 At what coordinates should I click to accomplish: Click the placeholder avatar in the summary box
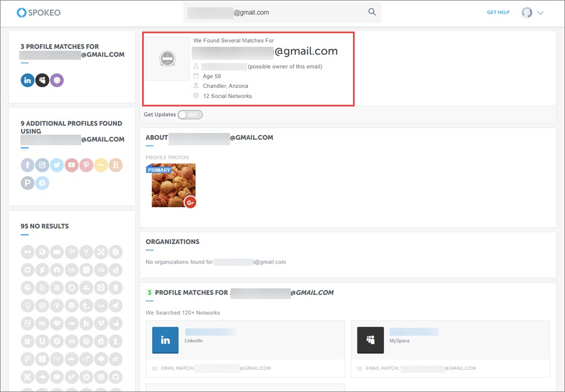point(167,59)
